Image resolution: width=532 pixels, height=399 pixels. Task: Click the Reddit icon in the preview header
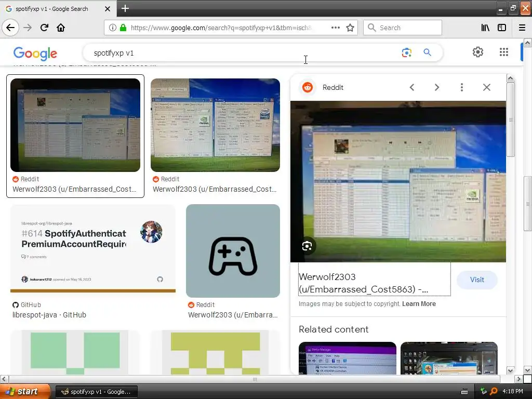[x=308, y=87]
